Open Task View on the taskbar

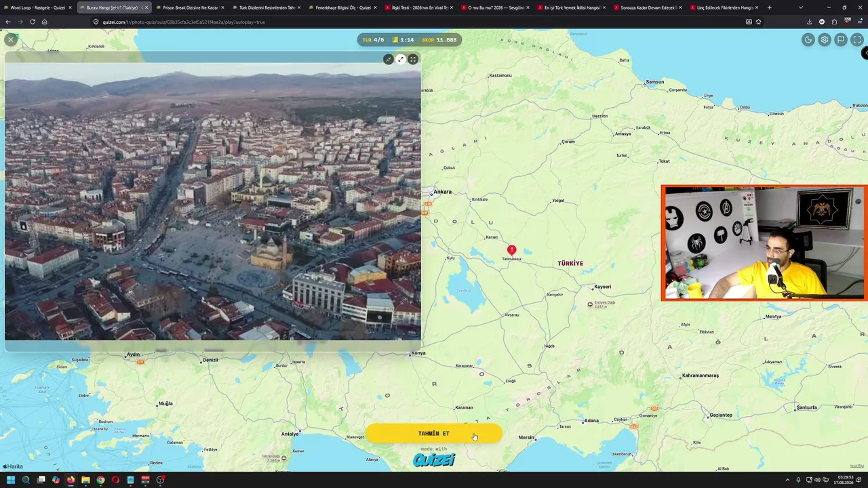pos(41,480)
